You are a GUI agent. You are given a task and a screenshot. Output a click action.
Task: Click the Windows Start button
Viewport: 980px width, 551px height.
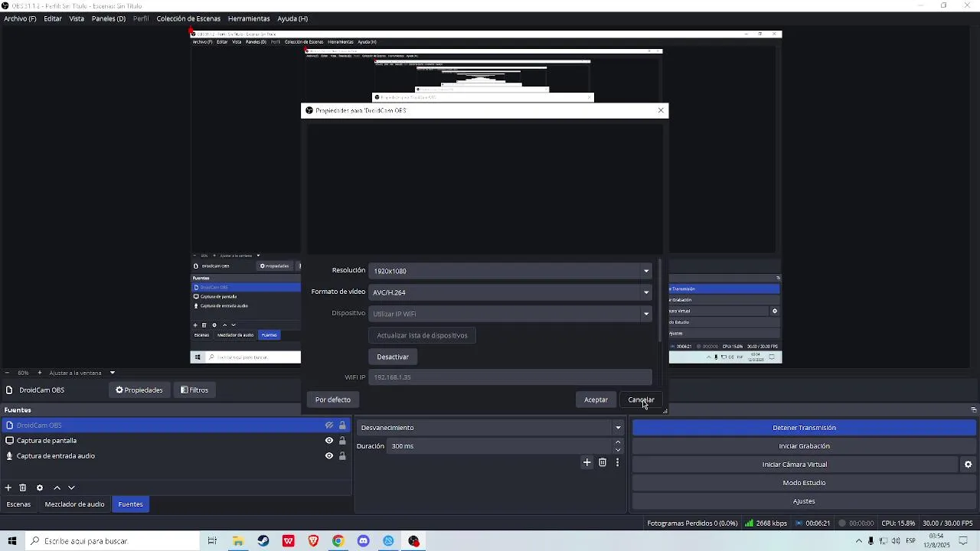point(11,541)
